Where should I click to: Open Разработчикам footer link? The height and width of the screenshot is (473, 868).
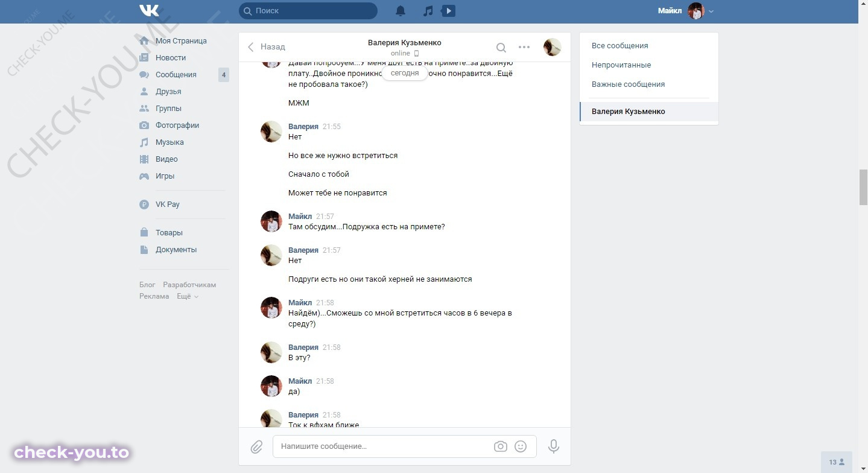(189, 285)
